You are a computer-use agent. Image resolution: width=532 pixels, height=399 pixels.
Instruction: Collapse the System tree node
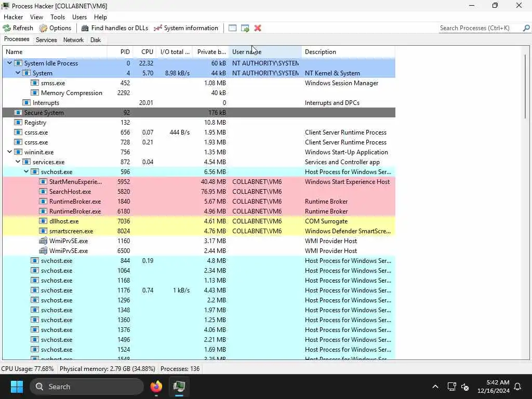click(18, 73)
